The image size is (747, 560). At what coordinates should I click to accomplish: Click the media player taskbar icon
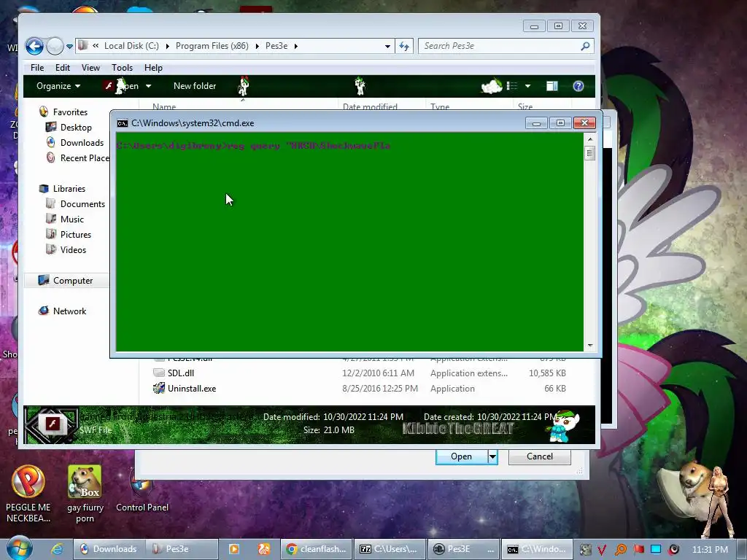[234, 549]
